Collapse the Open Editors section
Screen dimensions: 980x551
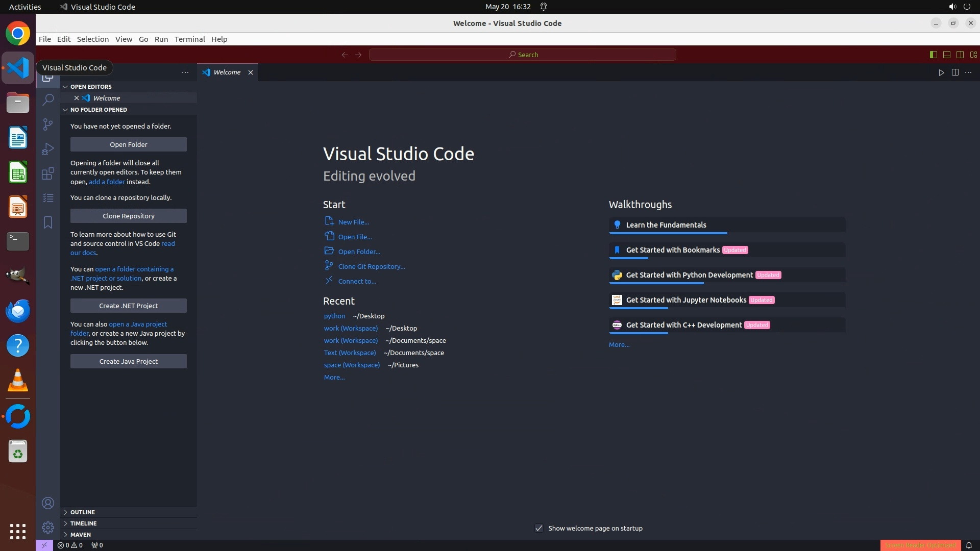pos(91,87)
